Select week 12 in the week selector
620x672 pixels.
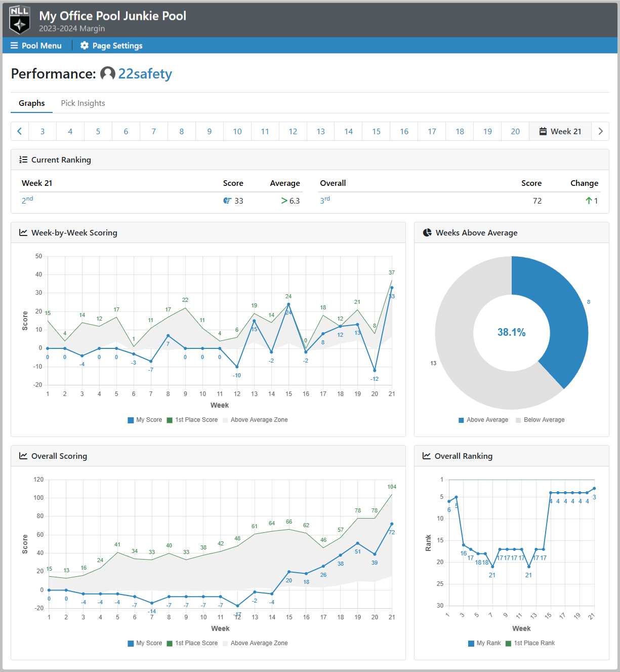click(x=293, y=131)
